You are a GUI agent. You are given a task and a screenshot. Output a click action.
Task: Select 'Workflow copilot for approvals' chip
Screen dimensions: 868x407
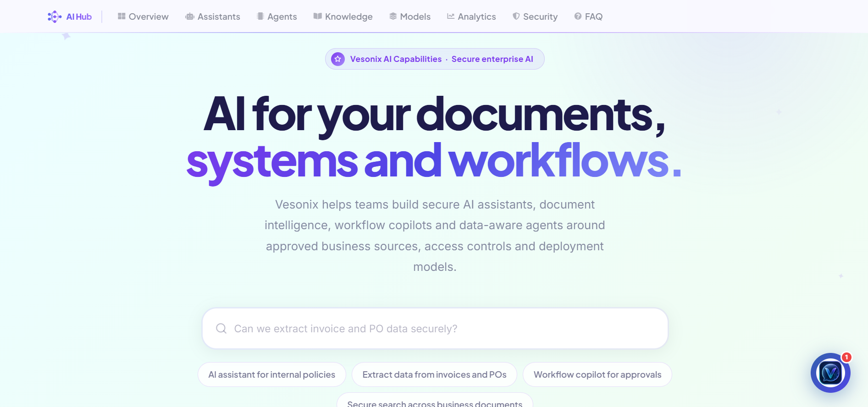tap(597, 374)
